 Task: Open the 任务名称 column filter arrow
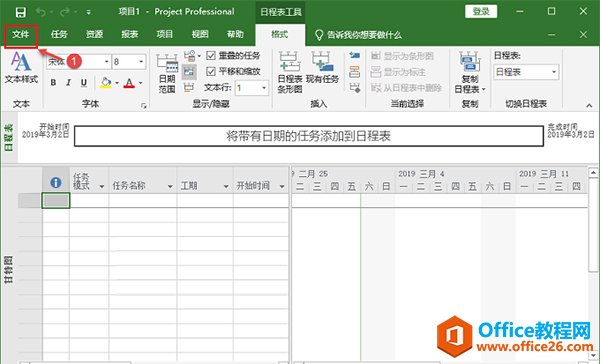tap(170, 186)
